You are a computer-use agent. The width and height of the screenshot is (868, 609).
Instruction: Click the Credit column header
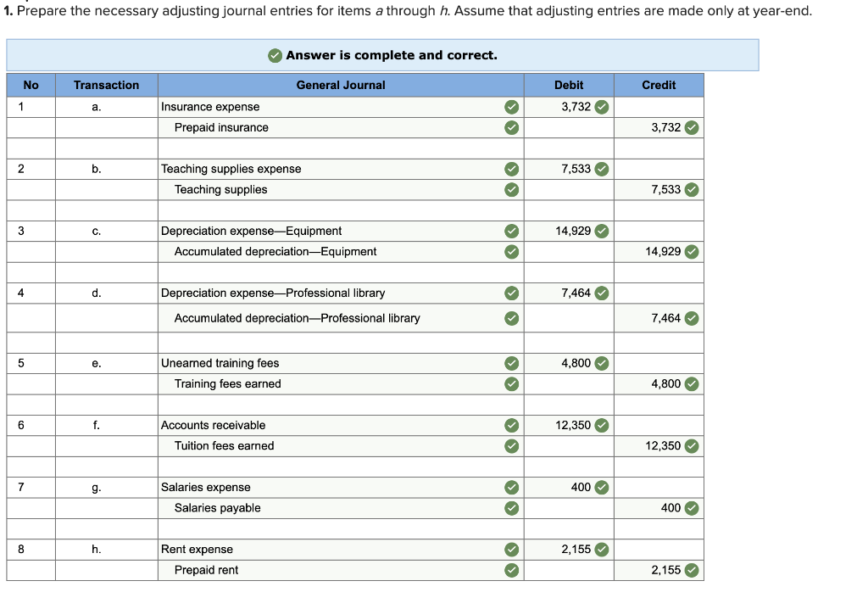(x=659, y=85)
